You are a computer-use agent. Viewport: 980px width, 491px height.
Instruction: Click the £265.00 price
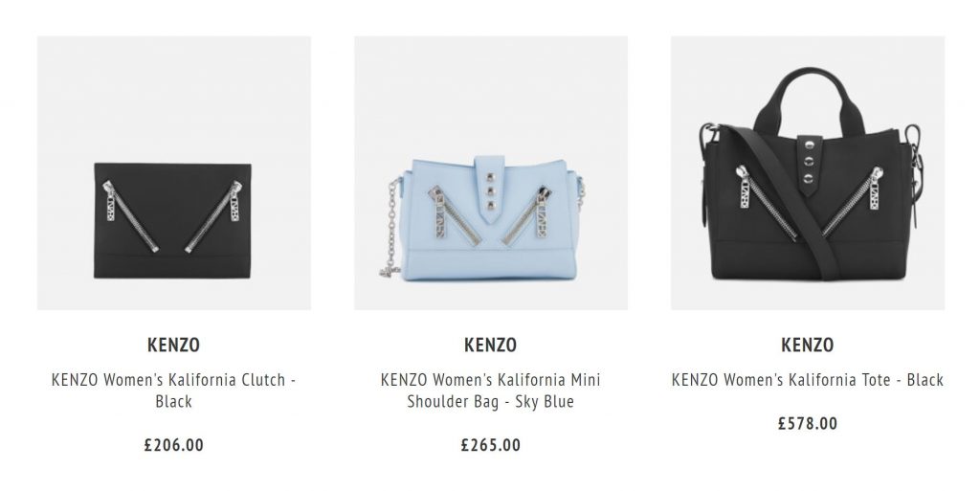tap(491, 445)
